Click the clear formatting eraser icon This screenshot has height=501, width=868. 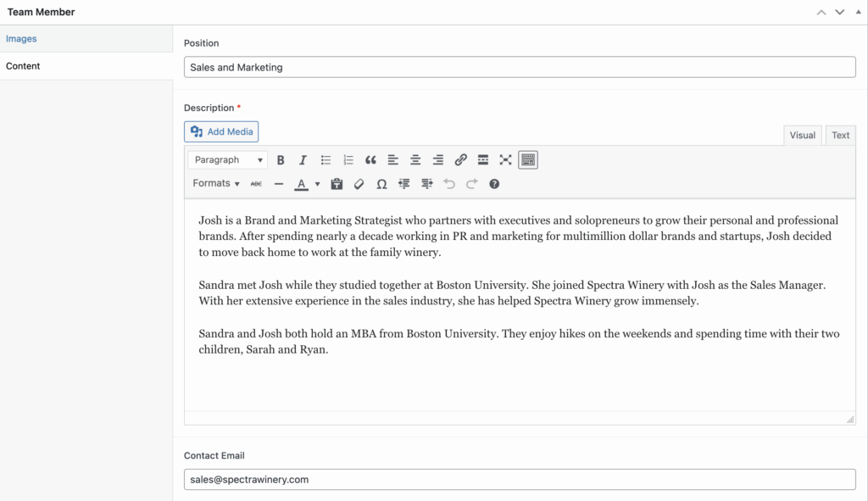tap(359, 184)
